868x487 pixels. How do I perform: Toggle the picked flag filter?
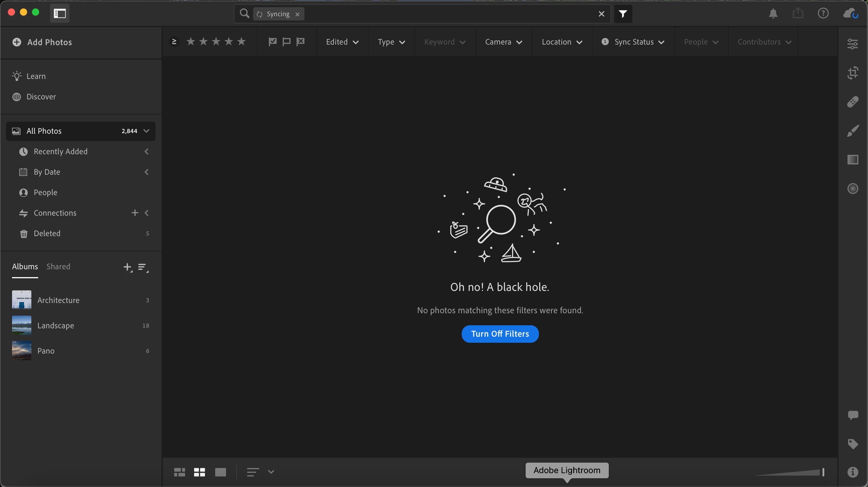point(272,42)
